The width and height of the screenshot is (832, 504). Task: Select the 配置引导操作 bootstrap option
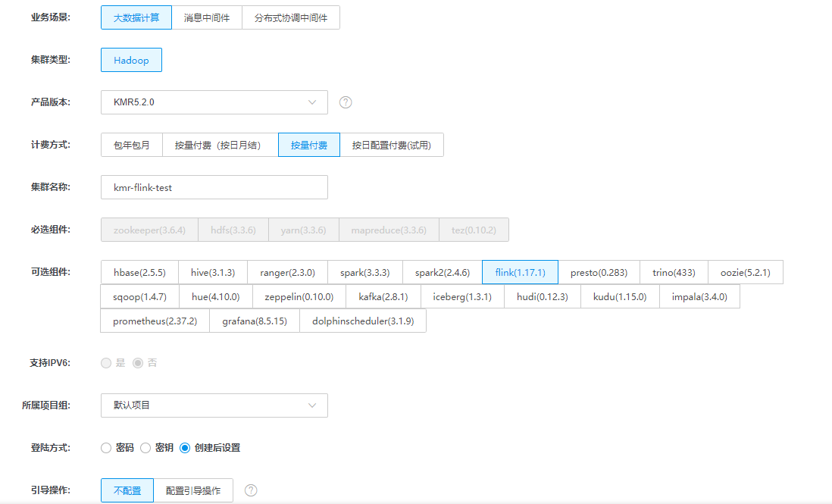click(193, 490)
